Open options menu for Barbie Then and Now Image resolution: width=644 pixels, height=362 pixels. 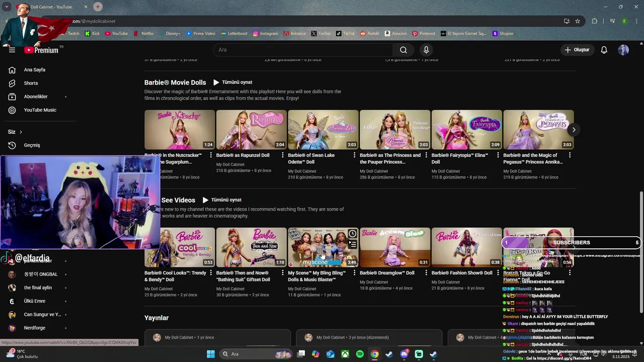coord(283,273)
